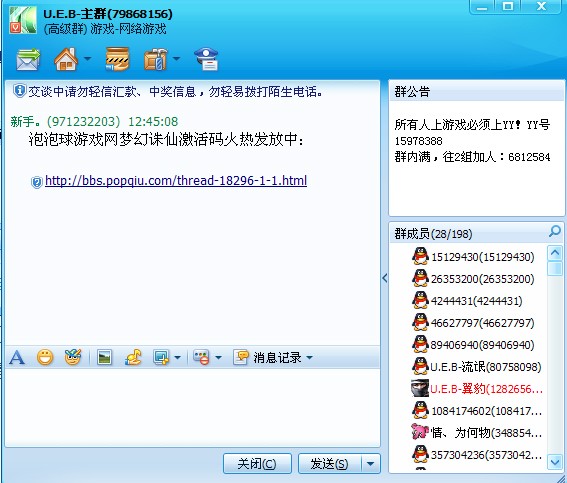Click the message blocking icon
This screenshot has width=567, height=483.
[x=201, y=357]
